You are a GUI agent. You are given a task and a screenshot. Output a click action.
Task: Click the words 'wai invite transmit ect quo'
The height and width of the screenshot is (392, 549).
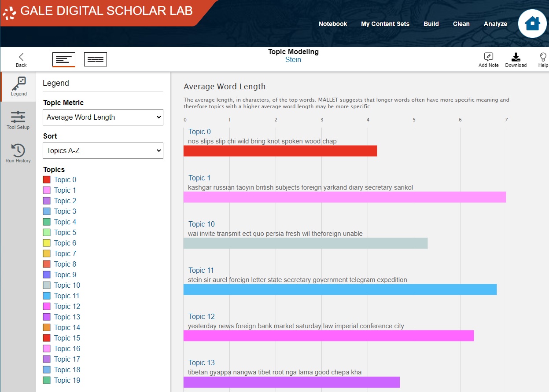pos(226,234)
